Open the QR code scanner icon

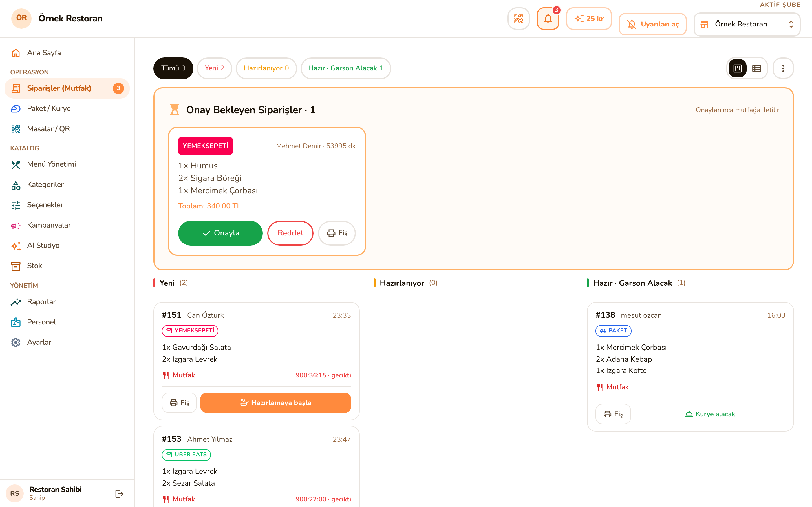click(x=518, y=19)
